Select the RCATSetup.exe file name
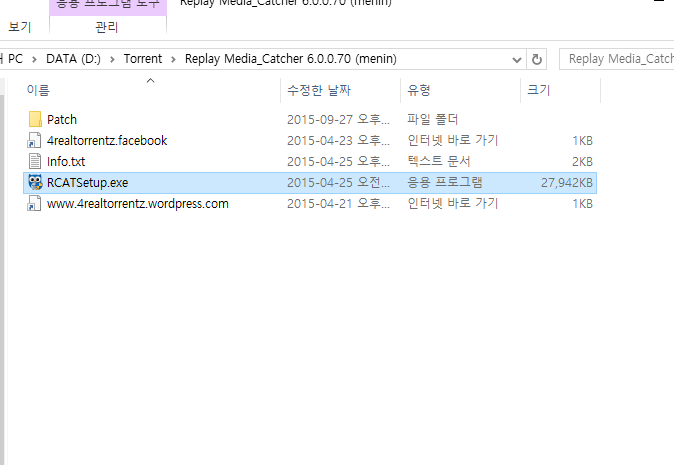The image size is (674, 465). pyautogui.click(x=87, y=183)
